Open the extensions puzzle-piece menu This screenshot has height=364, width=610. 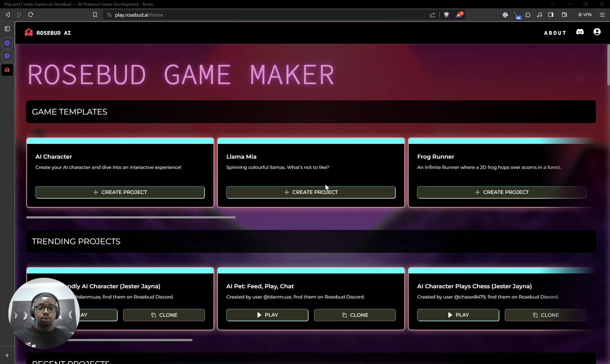click(528, 15)
